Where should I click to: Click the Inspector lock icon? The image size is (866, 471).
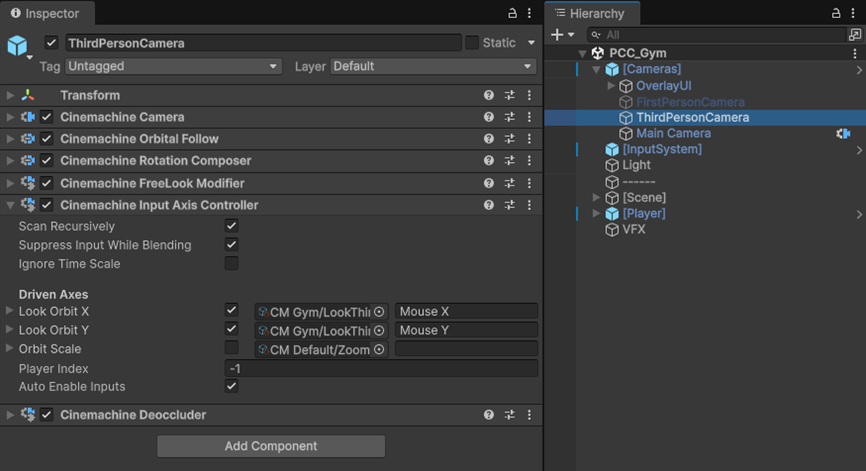pyautogui.click(x=512, y=13)
